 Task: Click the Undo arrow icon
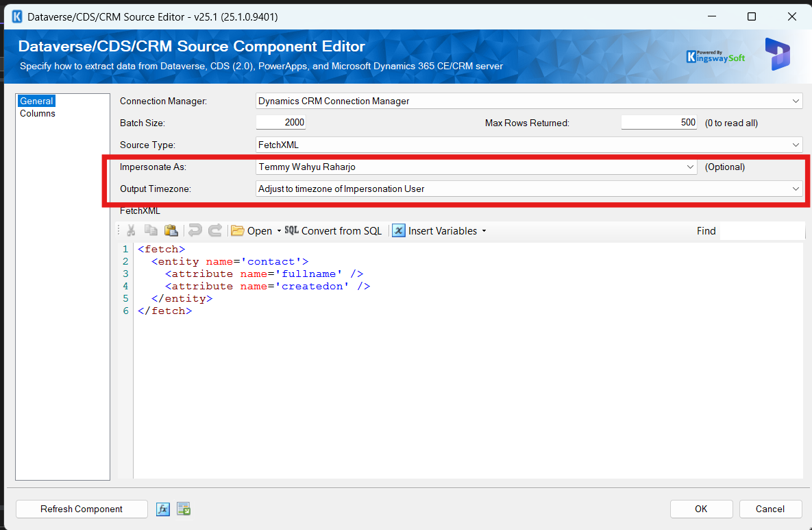[x=195, y=230]
